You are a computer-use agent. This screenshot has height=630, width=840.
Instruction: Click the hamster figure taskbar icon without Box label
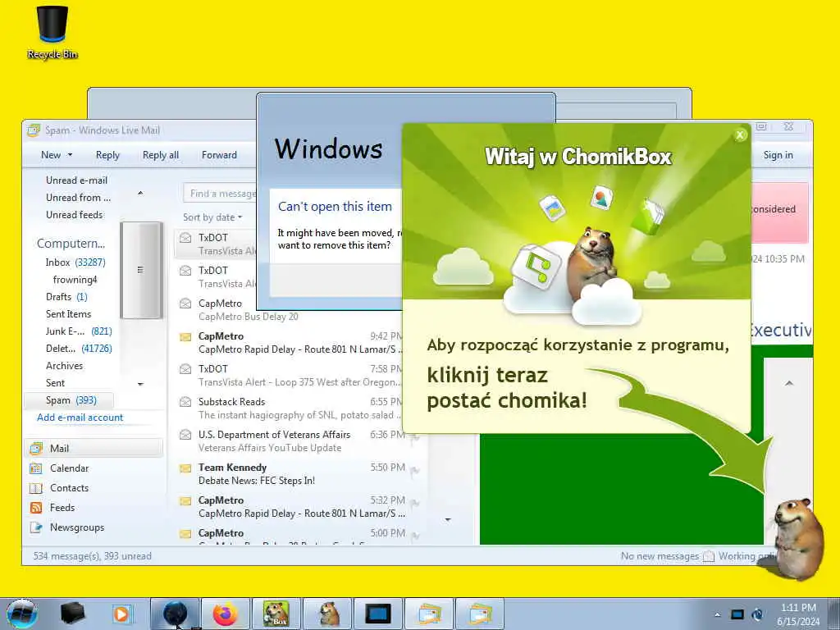click(x=327, y=614)
